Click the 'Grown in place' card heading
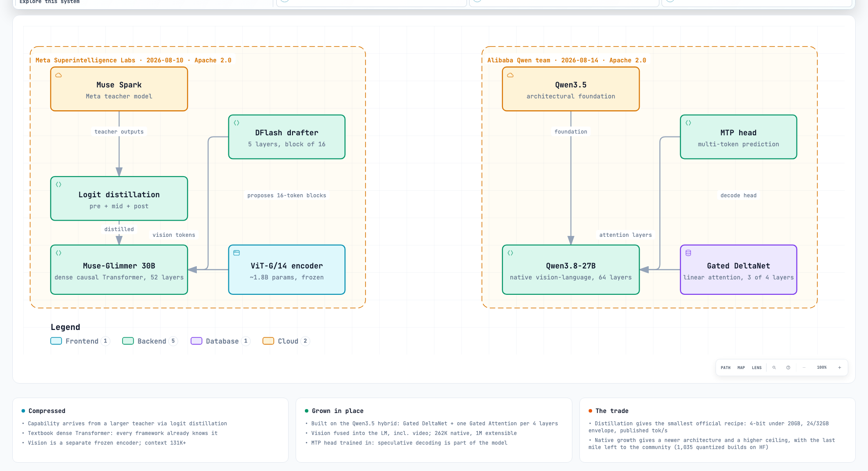This screenshot has height=471, width=868. (338, 411)
